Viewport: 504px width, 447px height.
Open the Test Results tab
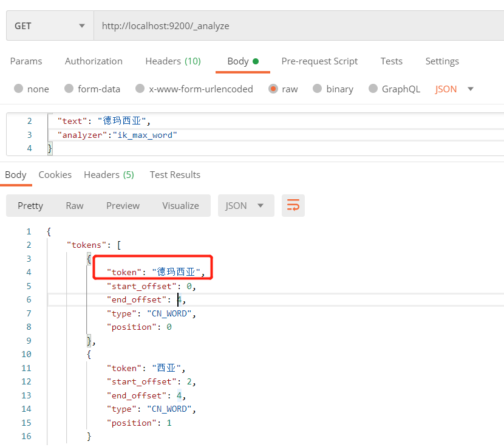click(x=175, y=174)
